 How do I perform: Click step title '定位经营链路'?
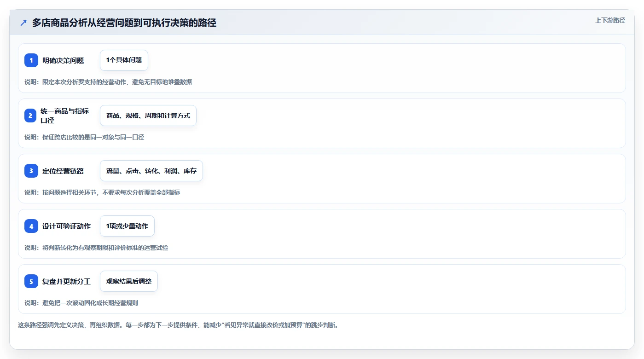pos(63,171)
